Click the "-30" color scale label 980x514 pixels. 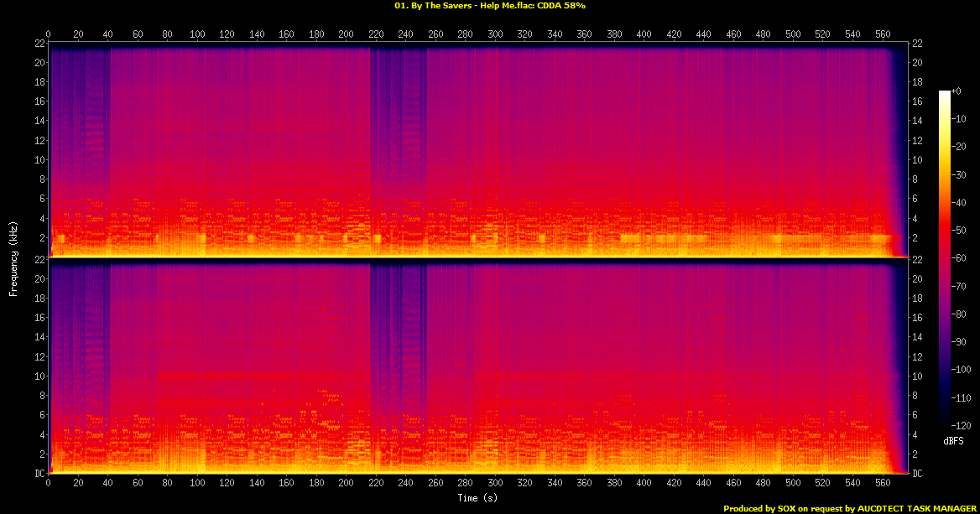tap(959, 175)
